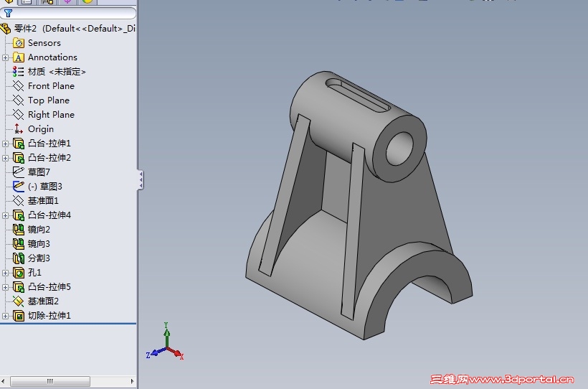Click the Top Plane icon

(x=19, y=100)
